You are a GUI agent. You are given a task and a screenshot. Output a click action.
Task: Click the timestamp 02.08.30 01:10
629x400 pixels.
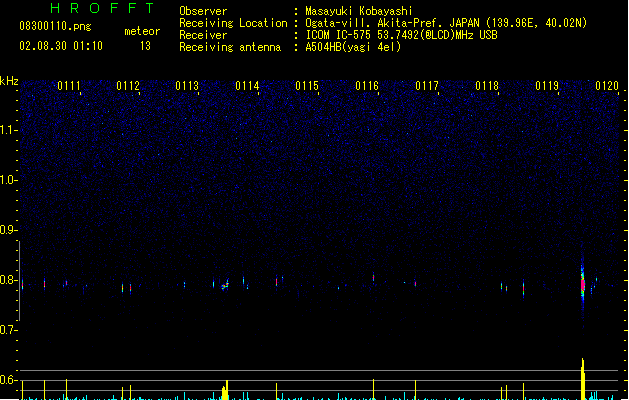click(x=61, y=46)
